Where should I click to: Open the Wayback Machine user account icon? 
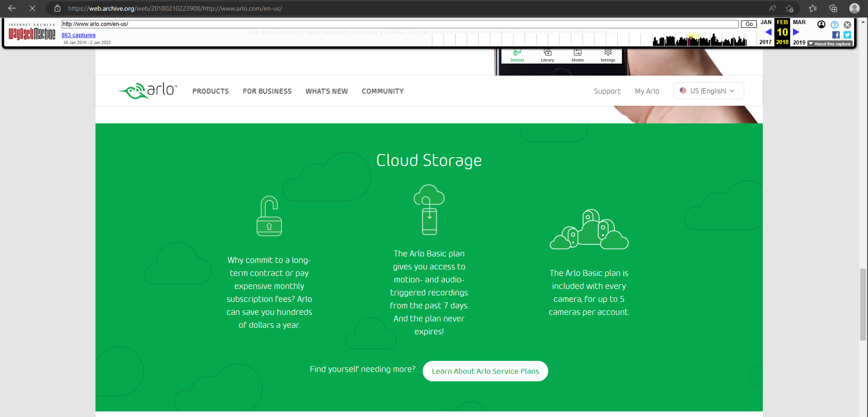point(821,25)
